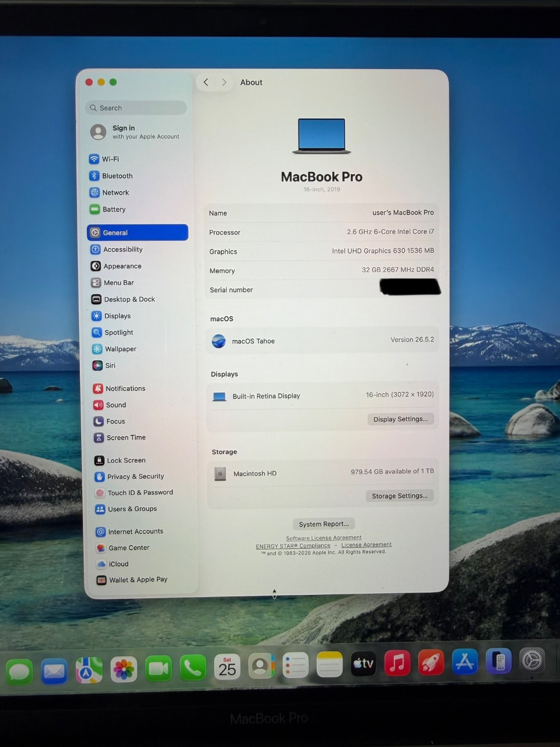
Task: Open Mail from the Dock
Action: point(54,671)
